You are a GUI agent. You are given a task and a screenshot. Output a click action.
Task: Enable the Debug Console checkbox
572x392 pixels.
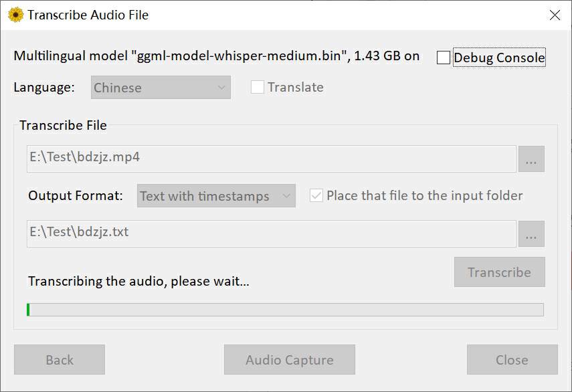click(444, 58)
